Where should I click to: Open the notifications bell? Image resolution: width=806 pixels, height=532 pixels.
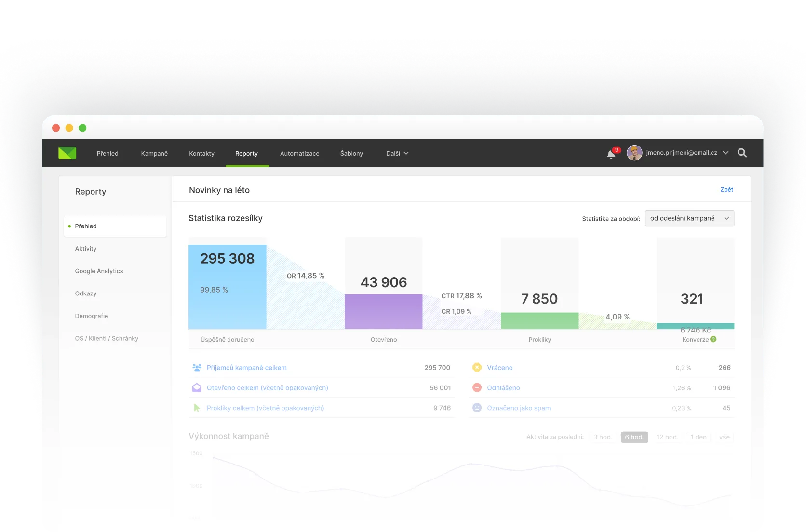point(611,154)
